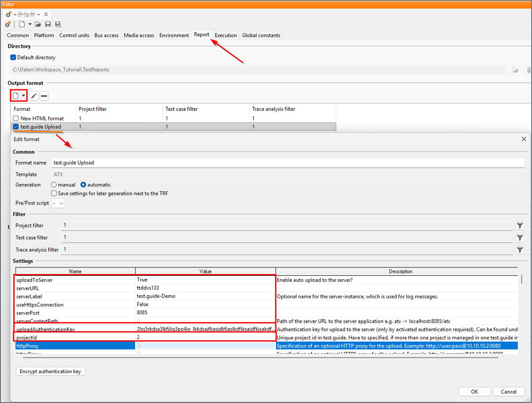532x403 pixels.
Task: Remove selected output format with minus icon
Action: pos(44,96)
